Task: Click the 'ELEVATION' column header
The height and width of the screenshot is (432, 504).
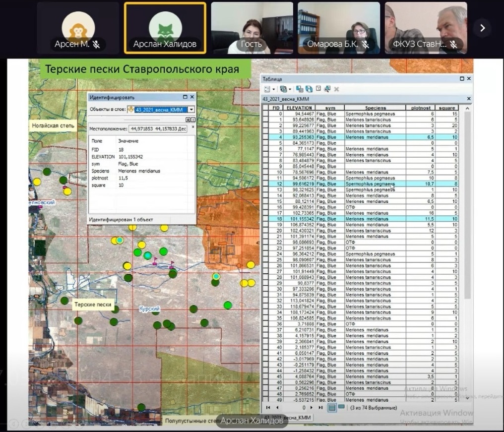Action: pos(299,108)
